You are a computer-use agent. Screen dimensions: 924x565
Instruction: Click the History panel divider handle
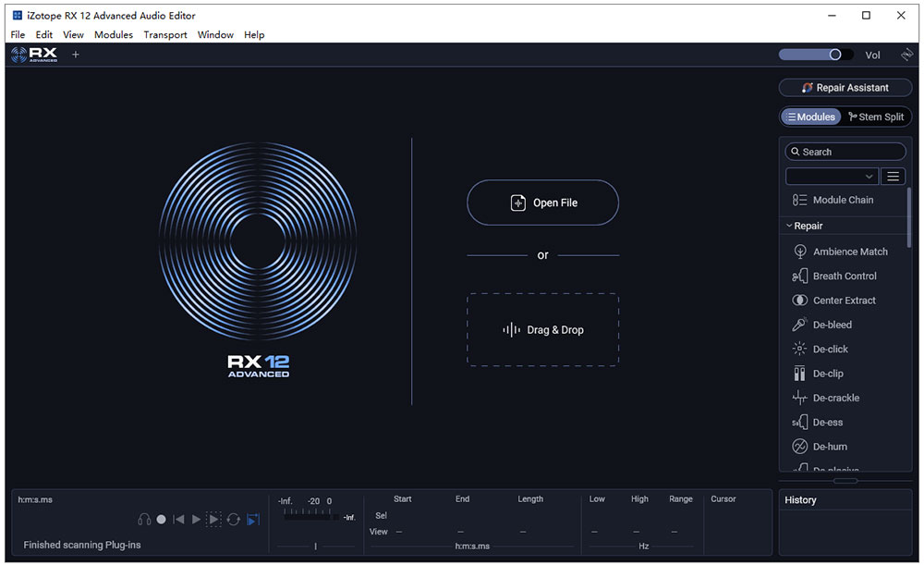coord(845,481)
